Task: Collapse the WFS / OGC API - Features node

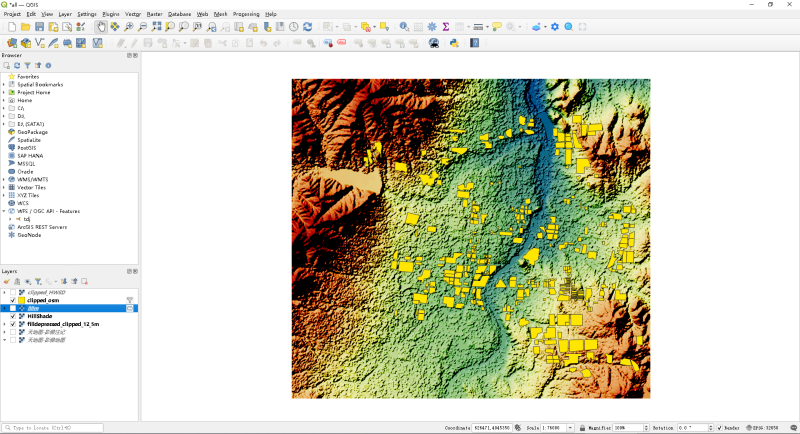Action: point(4,211)
